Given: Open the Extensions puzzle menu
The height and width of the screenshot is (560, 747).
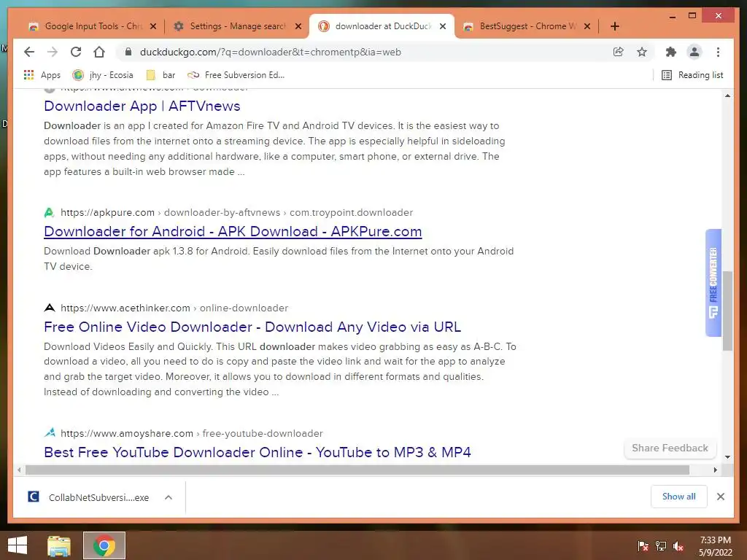Looking at the screenshot, I should (671, 52).
